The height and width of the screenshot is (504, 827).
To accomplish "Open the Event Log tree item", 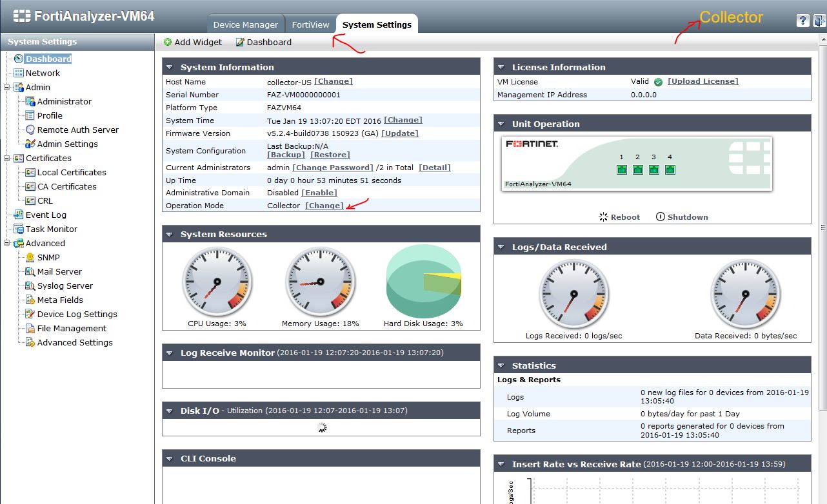I will click(x=46, y=215).
